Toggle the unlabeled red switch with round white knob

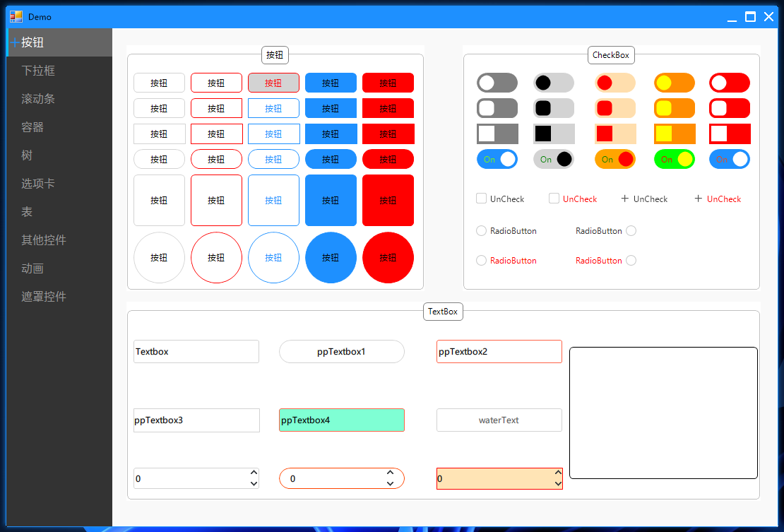pyautogui.click(x=730, y=83)
